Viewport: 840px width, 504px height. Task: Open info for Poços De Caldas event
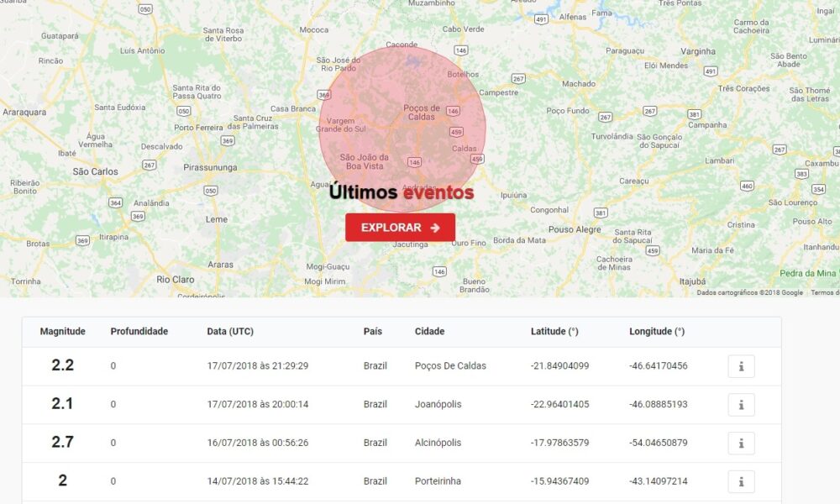point(741,366)
